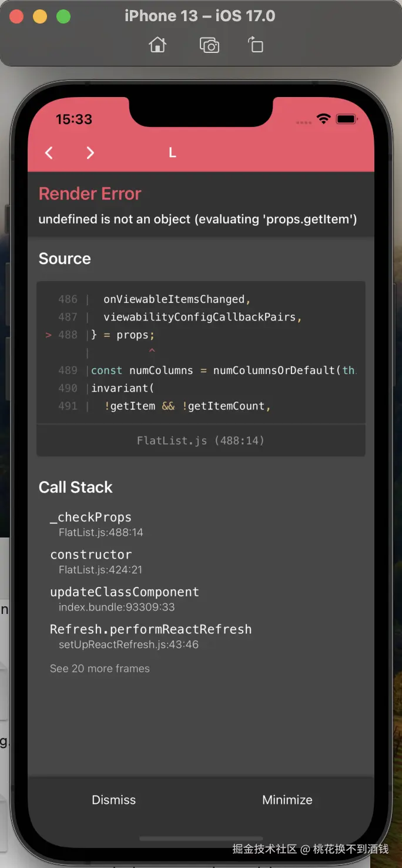Click the highlighted line 488 in source
Screen dimensions: 402x868
(123, 335)
